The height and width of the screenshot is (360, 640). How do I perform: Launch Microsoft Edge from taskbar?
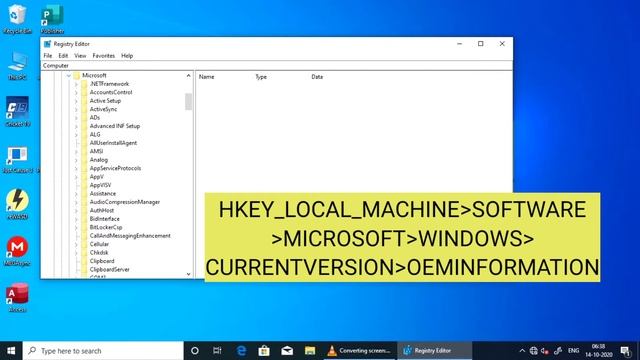click(x=241, y=351)
